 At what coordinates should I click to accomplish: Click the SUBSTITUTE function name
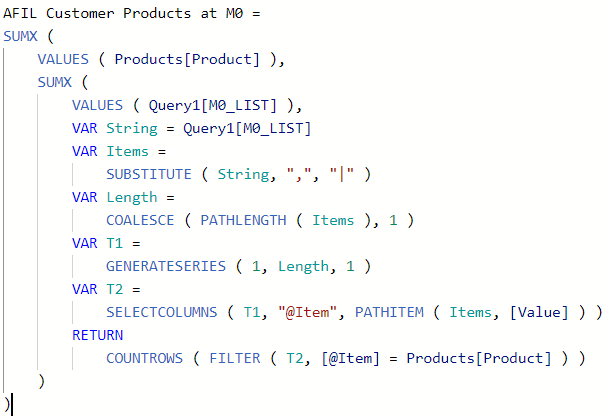coord(149,175)
